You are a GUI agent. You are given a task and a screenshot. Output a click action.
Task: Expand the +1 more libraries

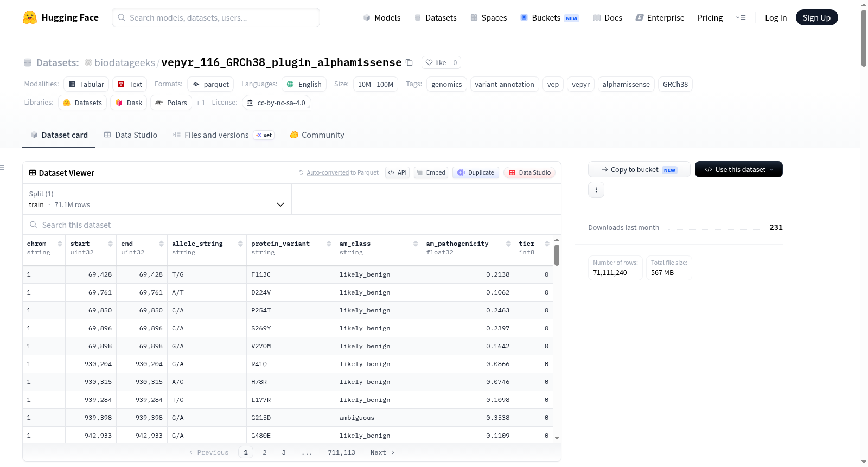click(x=201, y=103)
